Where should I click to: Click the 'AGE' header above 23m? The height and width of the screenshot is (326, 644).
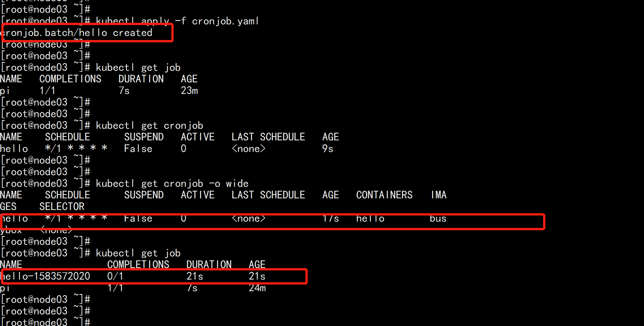pos(189,79)
